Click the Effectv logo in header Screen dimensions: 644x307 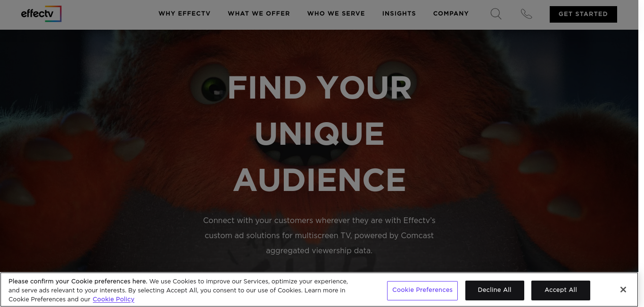(x=41, y=14)
